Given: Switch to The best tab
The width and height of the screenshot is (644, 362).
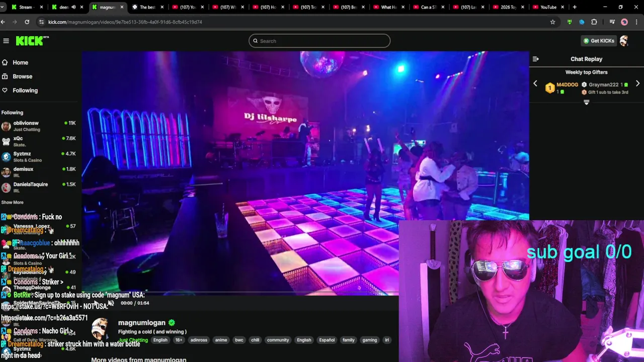Looking at the screenshot, I should click(148, 7).
